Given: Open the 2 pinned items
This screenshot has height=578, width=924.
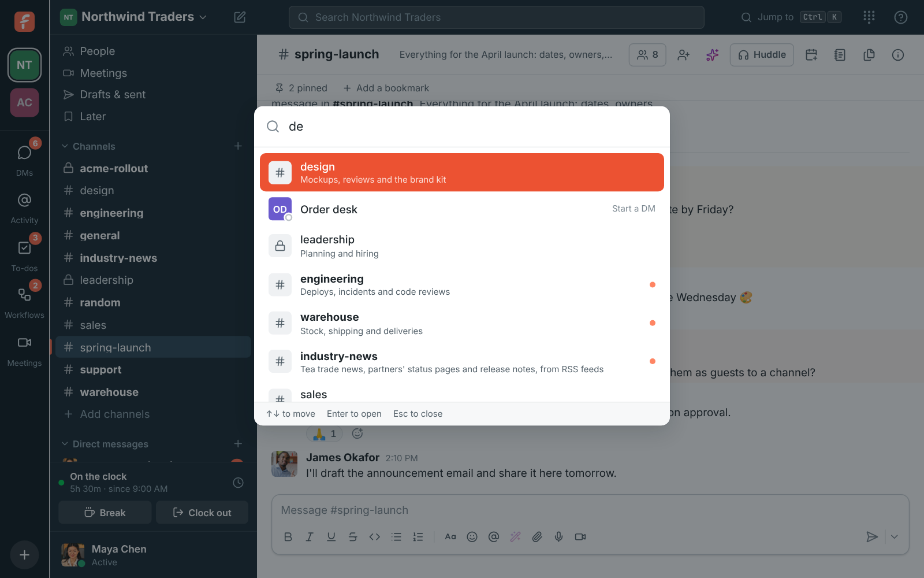Looking at the screenshot, I should [x=301, y=88].
